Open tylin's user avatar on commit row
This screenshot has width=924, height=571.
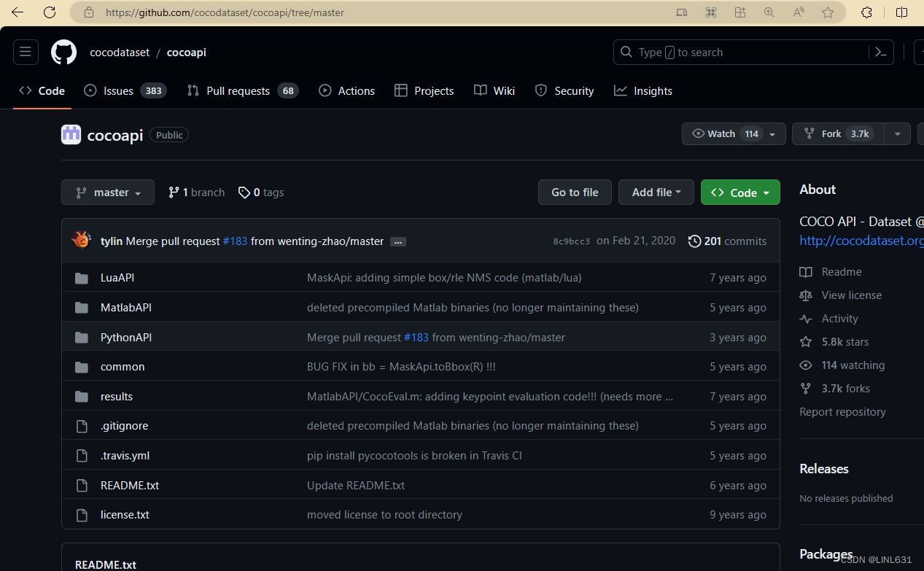click(x=81, y=239)
